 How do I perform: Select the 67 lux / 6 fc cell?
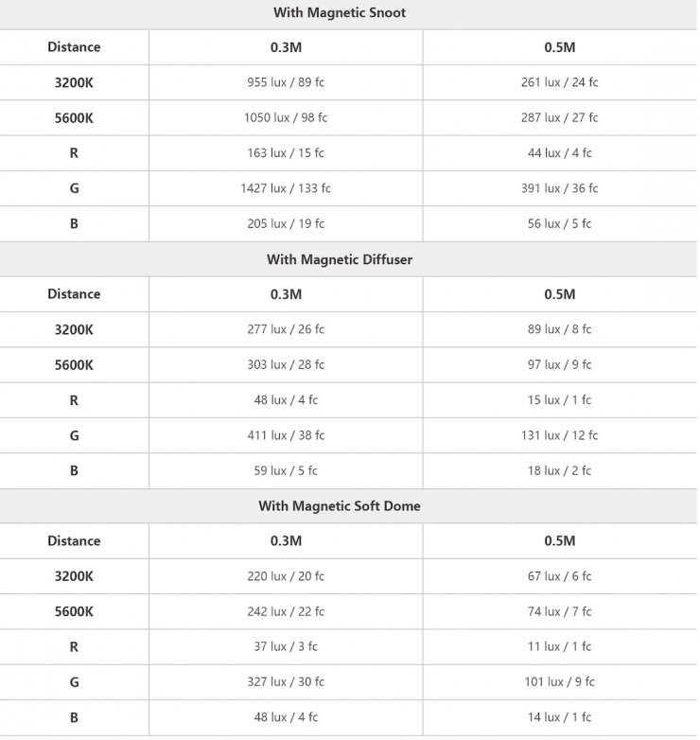pos(559,576)
